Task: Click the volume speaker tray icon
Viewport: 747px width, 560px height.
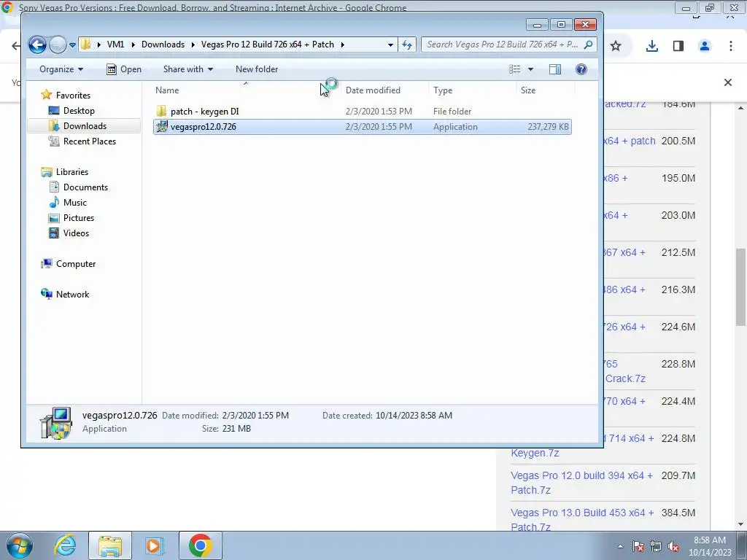Action: pos(673,546)
